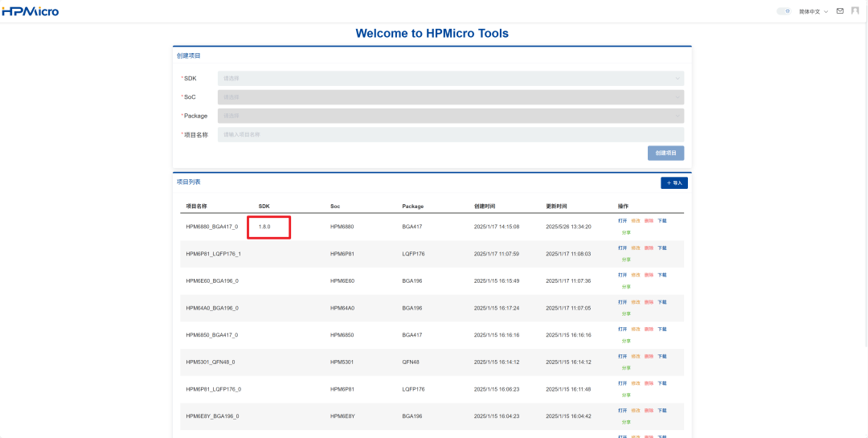The width and height of the screenshot is (868, 438).
Task: Select project name HPM5301_QFN48_0
Action: (x=211, y=362)
